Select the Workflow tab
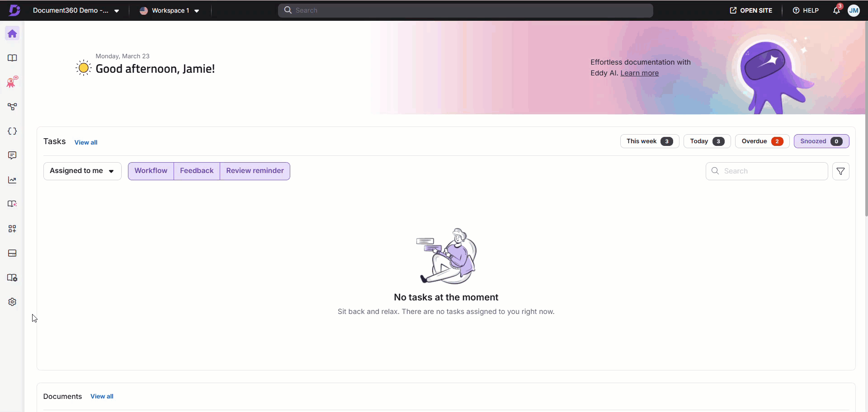Screen dimensions: 868x412 tap(151, 171)
